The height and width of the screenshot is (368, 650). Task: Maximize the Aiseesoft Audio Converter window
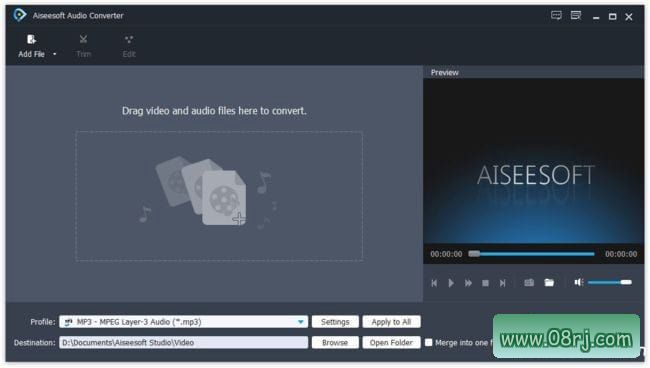point(612,17)
